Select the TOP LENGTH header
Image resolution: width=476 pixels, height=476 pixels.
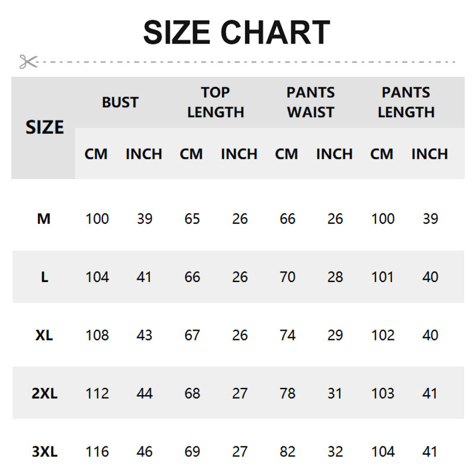[215, 102]
